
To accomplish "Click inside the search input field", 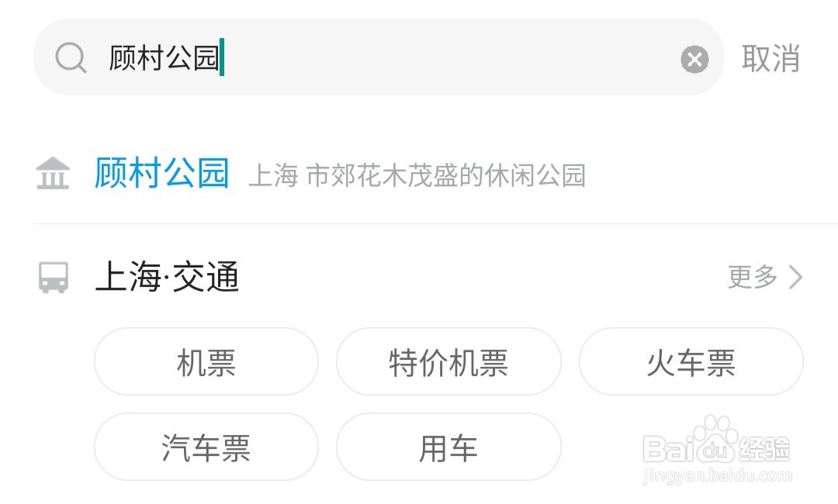I will [x=388, y=58].
